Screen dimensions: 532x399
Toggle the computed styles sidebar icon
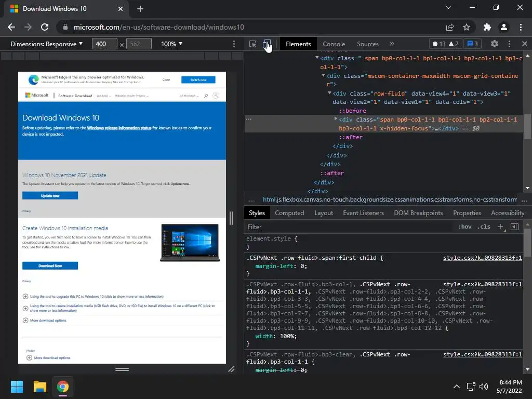point(515,227)
